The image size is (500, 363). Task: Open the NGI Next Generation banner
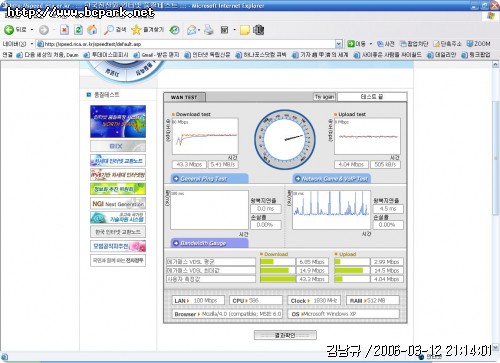coord(118,203)
